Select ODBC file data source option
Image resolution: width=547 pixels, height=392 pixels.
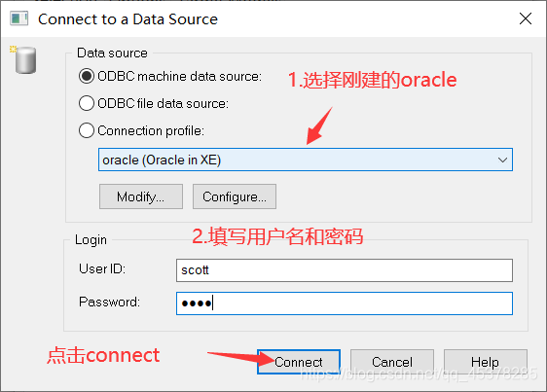[87, 103]
